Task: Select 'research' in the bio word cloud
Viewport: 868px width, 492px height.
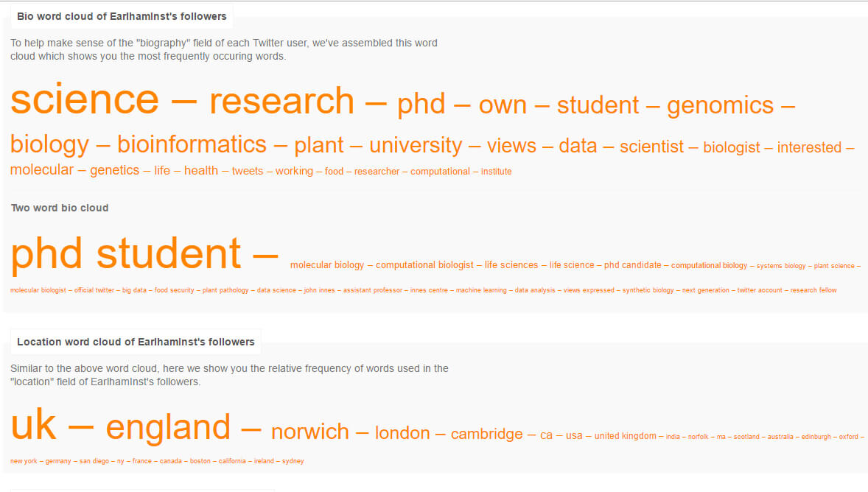Action: pos(281,102)
